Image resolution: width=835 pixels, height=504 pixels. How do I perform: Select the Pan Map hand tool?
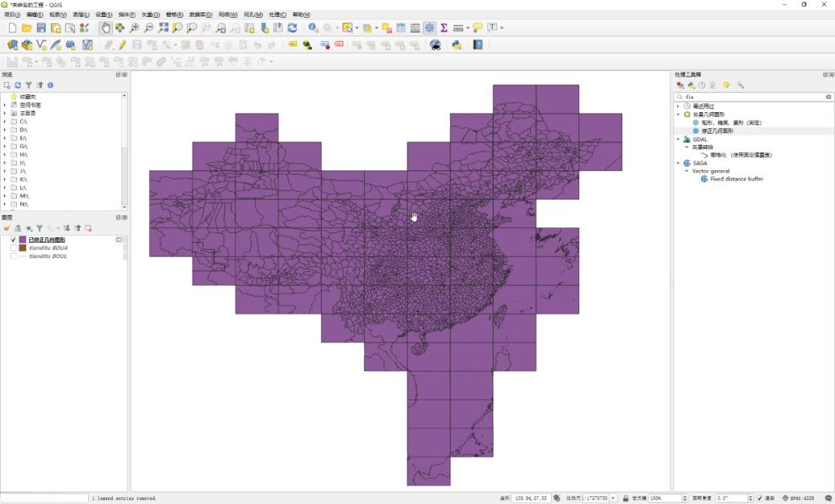106,28
